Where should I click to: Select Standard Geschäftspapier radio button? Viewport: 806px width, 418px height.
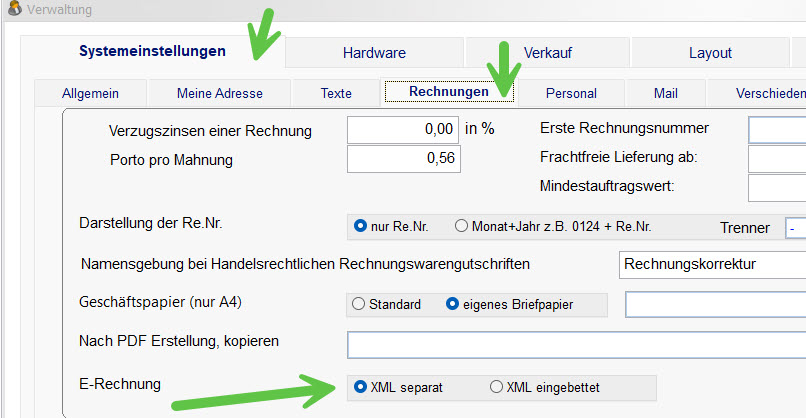point(386,304)
